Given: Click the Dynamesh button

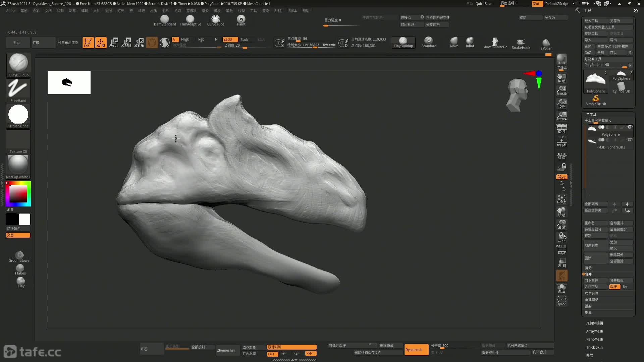Looking at the screenshot, I should [x=416, y=350].
